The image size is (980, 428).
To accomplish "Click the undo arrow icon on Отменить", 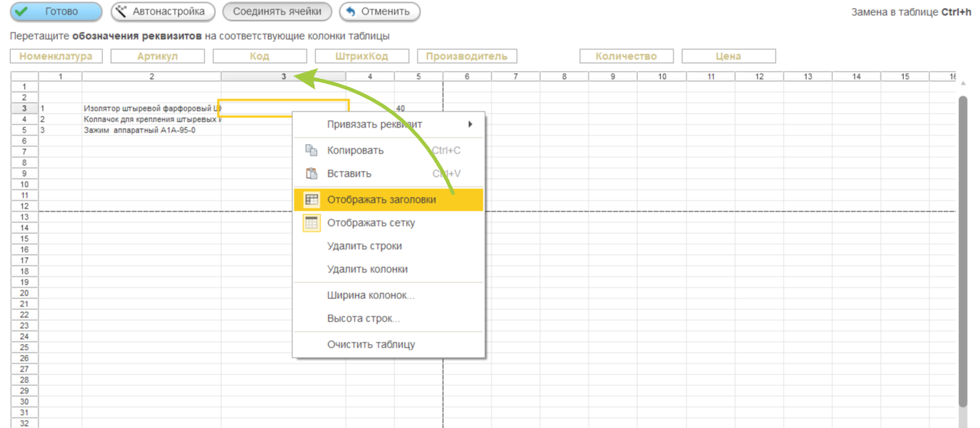I will coord(351,12).
